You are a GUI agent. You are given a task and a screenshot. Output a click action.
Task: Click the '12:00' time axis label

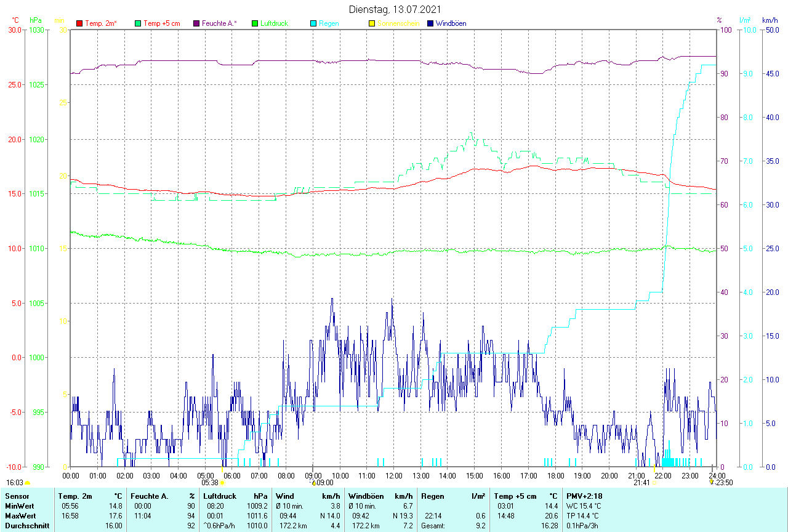pos(394,475)
